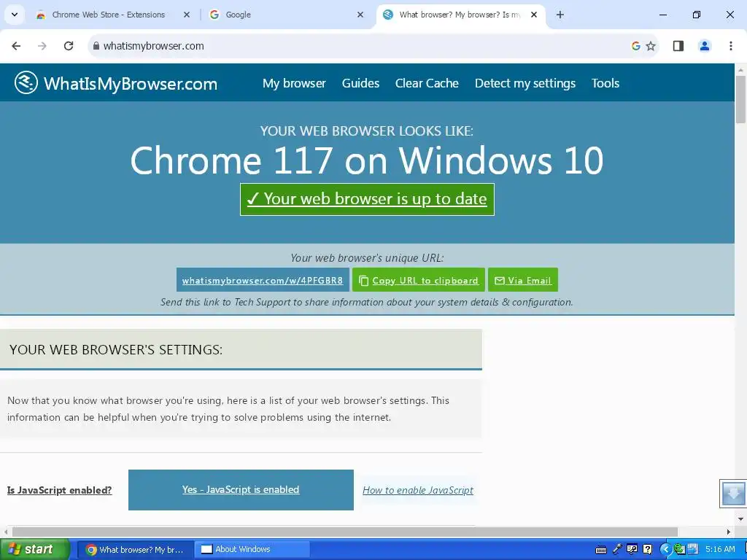Click the blue download arrow widget

[x=733, y=494]
